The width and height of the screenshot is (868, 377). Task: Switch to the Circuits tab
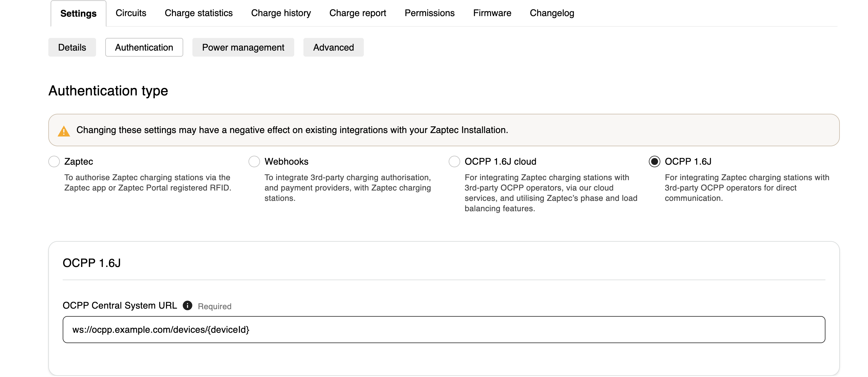pos(131,13)
